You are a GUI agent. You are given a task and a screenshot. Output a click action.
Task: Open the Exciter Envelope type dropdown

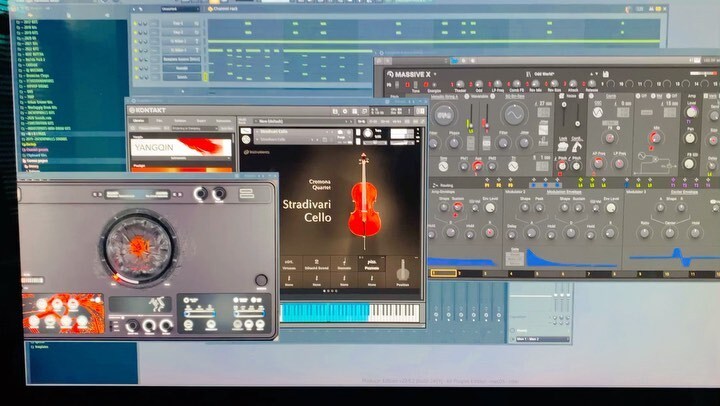[685, 192]
